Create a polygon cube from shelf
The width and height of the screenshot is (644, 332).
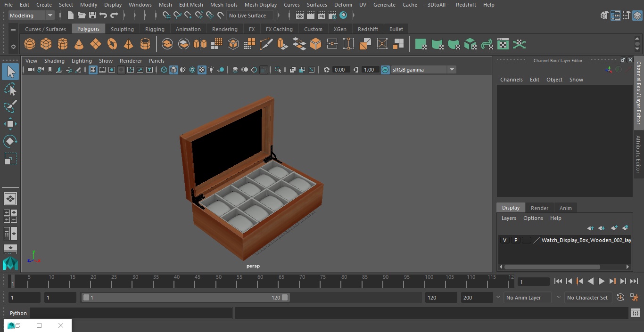point(46,44)
